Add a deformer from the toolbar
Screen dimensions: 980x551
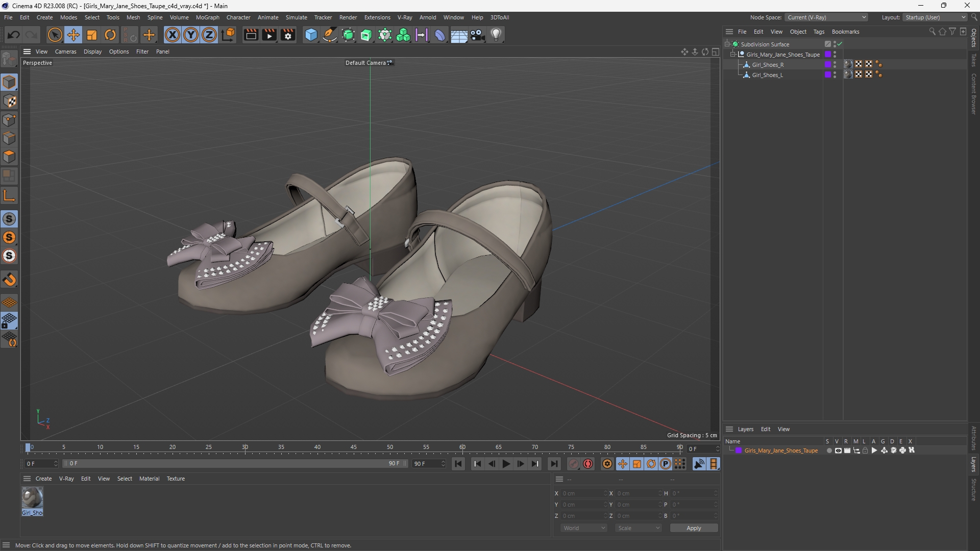point(440,35)
